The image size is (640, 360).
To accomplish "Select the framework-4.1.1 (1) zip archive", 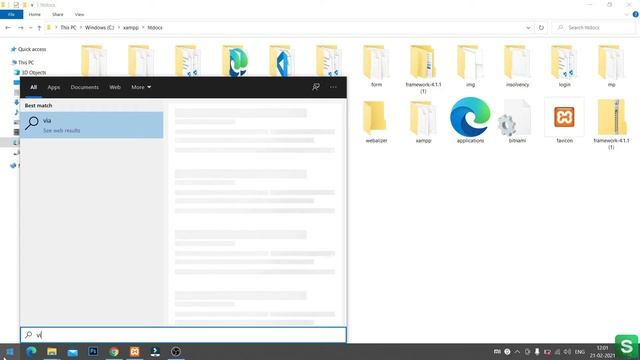I will [x=611, y=124].
